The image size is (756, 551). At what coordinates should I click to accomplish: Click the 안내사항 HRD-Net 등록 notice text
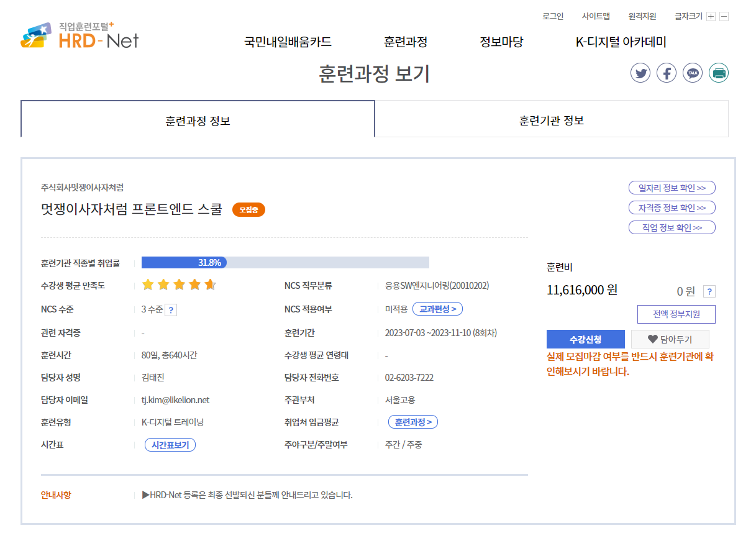[247, 495]
